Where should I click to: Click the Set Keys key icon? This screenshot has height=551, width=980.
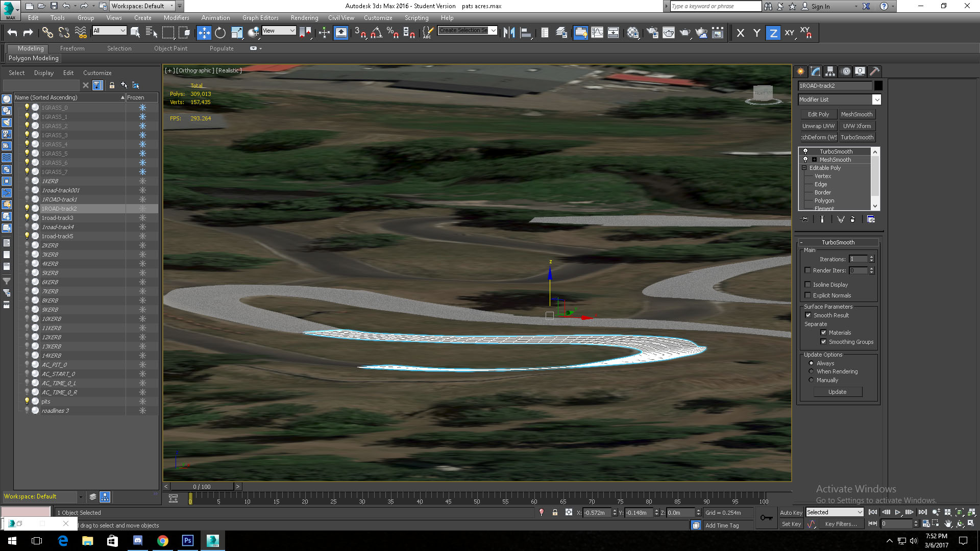[x=766, y=518]
